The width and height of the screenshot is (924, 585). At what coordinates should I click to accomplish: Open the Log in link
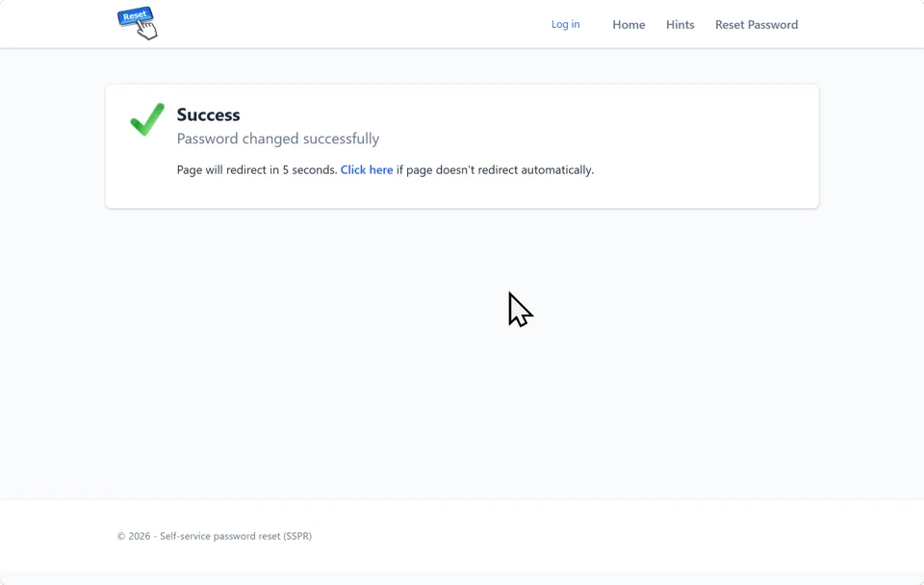pyautogui.click(x=565, y=24)
